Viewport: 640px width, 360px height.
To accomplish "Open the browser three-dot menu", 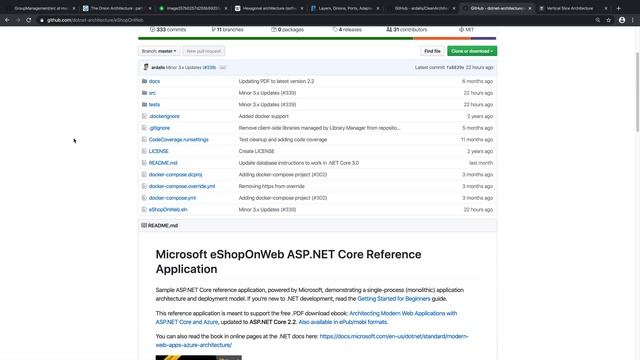I will click(633, 20).
